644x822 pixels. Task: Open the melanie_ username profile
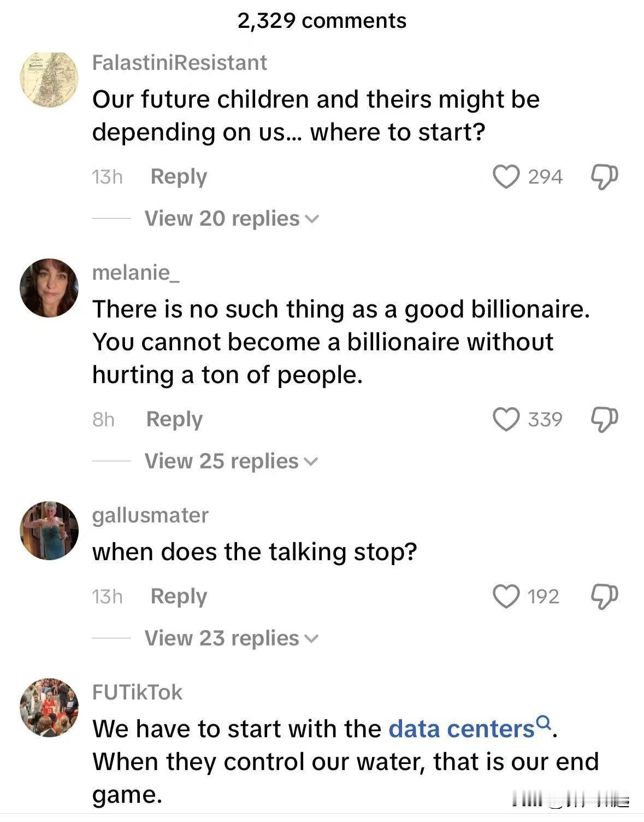[135, 272]
